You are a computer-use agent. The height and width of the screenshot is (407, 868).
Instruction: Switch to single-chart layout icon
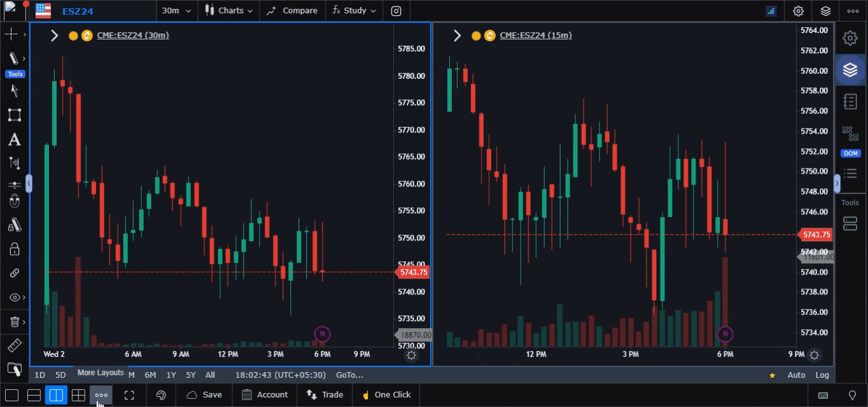(13, 395)
